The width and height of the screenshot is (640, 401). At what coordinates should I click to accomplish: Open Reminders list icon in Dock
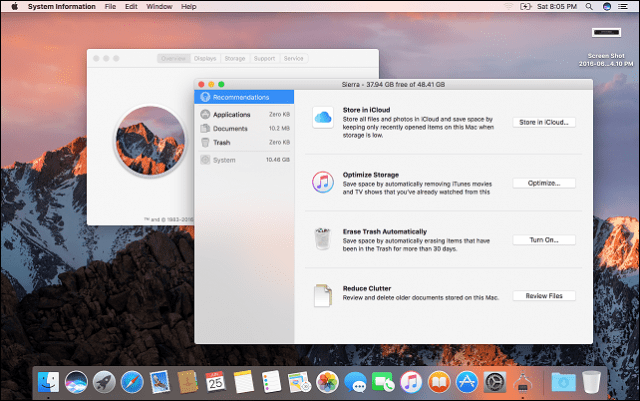(271, 382)
